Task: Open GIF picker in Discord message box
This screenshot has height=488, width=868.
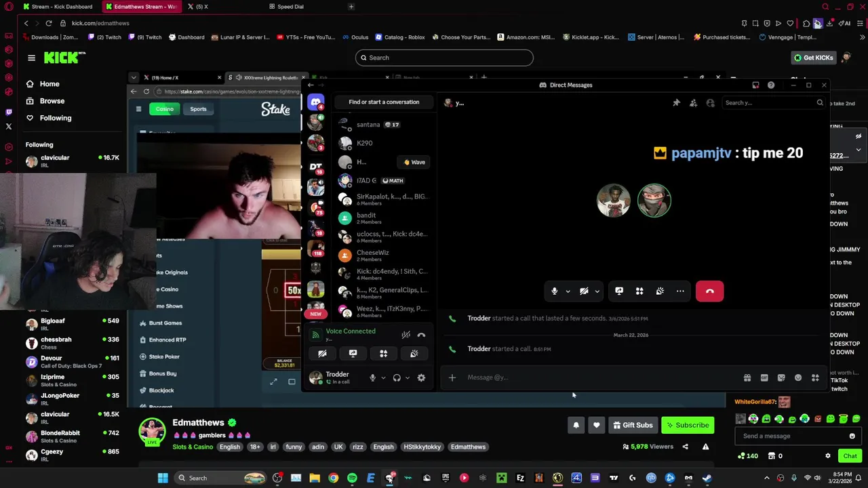Action: pos(764,378)
